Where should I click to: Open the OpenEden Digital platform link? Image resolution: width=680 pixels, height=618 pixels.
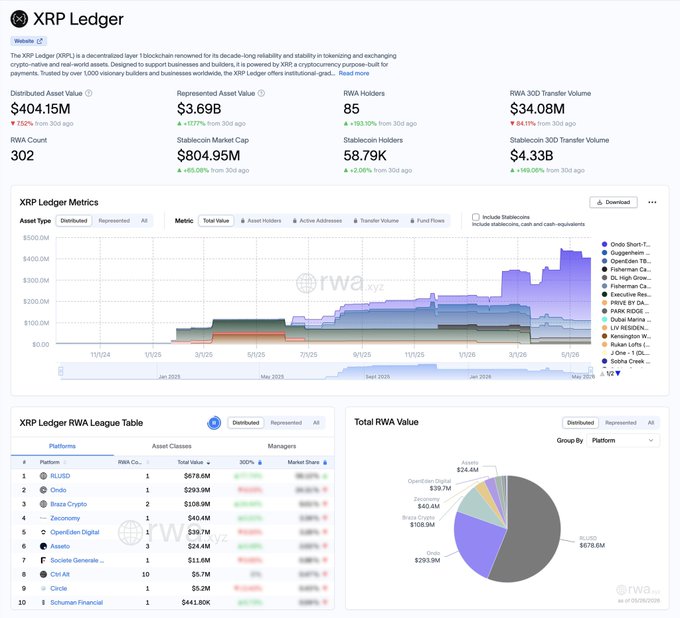pos(75,532)
